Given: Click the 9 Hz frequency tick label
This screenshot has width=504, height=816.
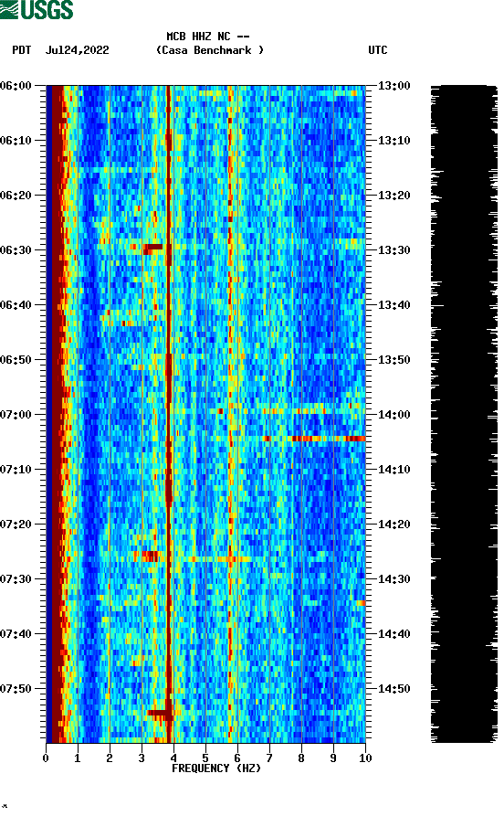Looking at the screenshot, I should (x=333, y=758).
